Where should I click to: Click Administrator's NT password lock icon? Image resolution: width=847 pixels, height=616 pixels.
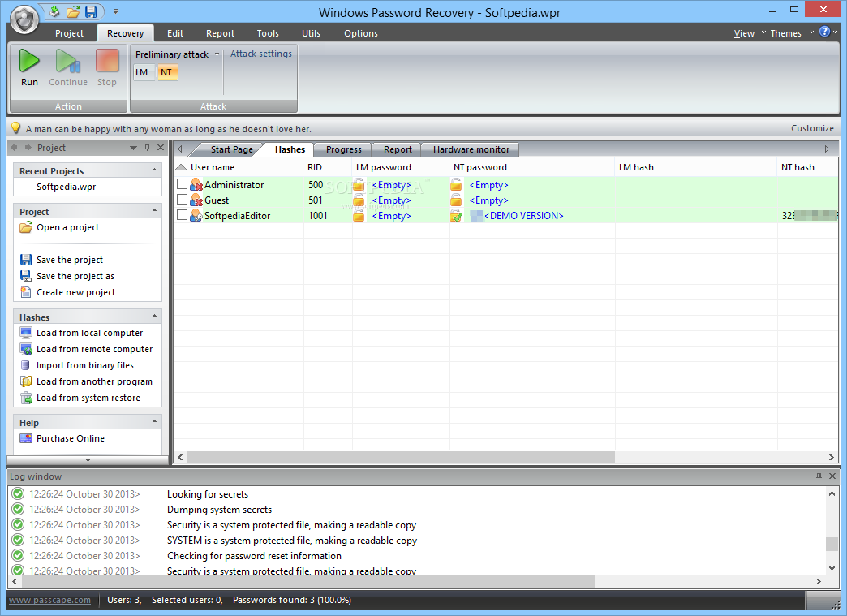pyautogui.click(x=457, y=185)
